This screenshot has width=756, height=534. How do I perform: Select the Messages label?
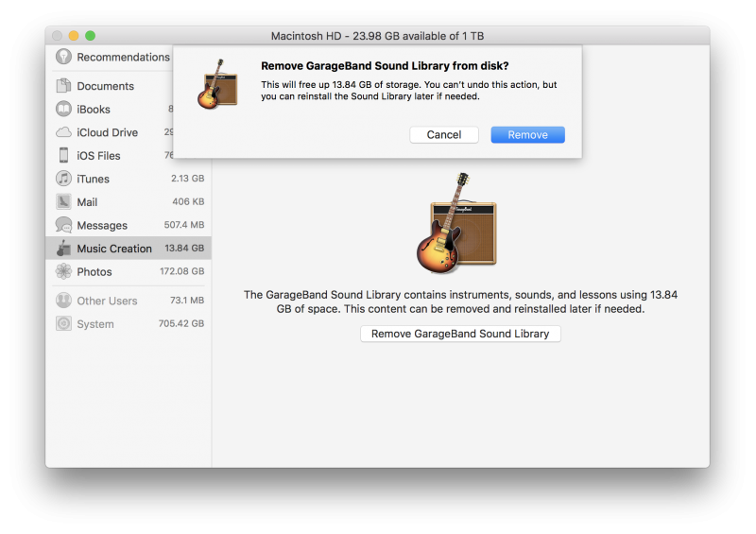tap(102, 225)
